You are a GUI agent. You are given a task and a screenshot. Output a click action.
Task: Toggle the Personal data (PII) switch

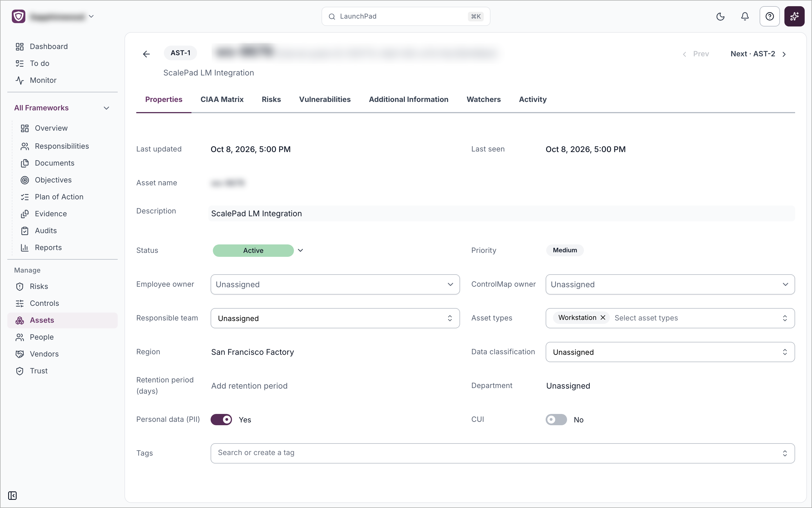click(221, 420)
